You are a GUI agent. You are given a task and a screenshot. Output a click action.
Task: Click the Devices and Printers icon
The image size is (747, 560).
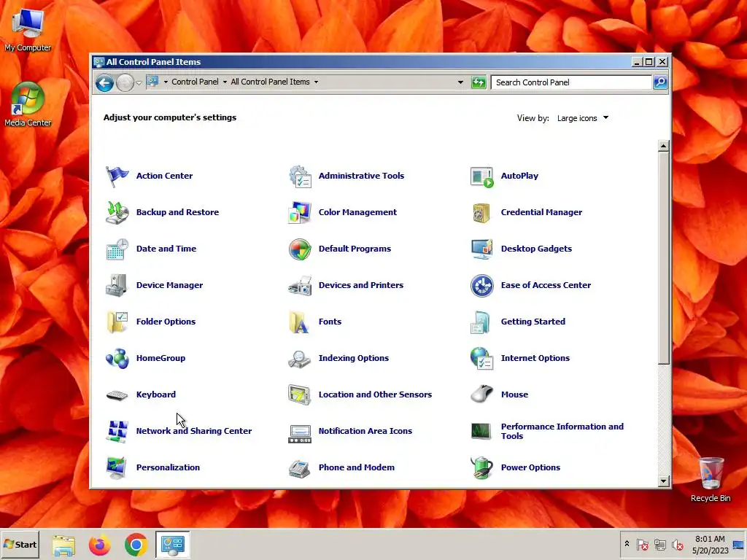click(300, 285)
